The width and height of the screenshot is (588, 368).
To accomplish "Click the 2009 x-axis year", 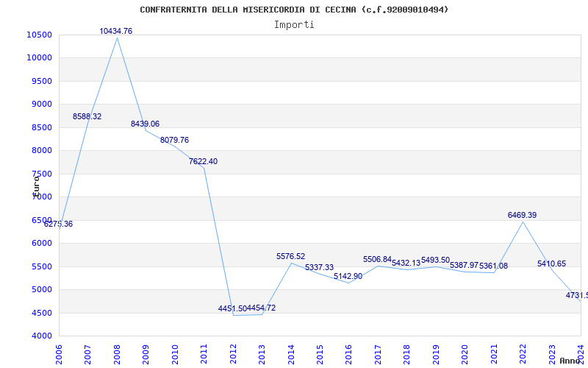I will pyautogui.click(x=146, y=355).
